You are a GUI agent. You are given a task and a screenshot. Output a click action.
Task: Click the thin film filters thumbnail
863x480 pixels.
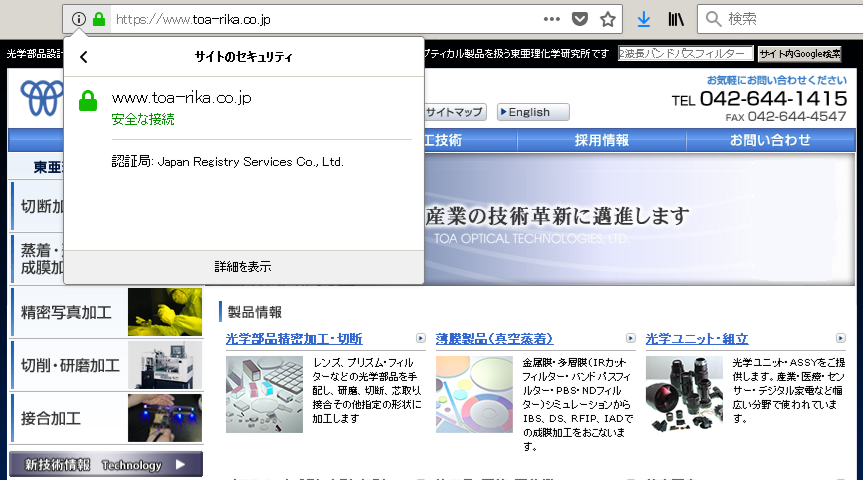click(474, 394)
